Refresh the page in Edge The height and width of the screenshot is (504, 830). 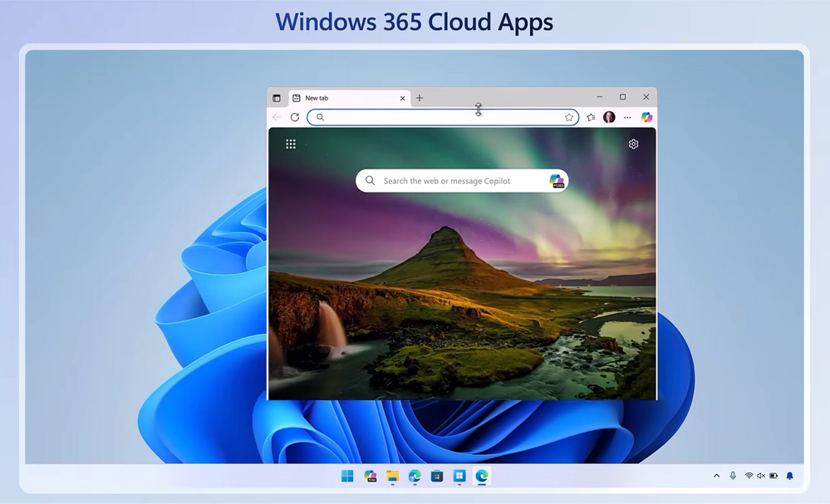tap(295, 117)
